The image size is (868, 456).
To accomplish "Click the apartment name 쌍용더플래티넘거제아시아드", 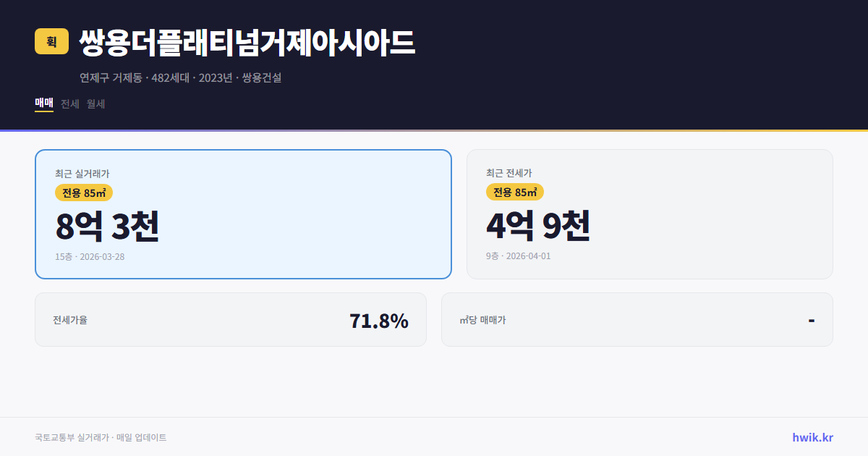I will (247, 42).
